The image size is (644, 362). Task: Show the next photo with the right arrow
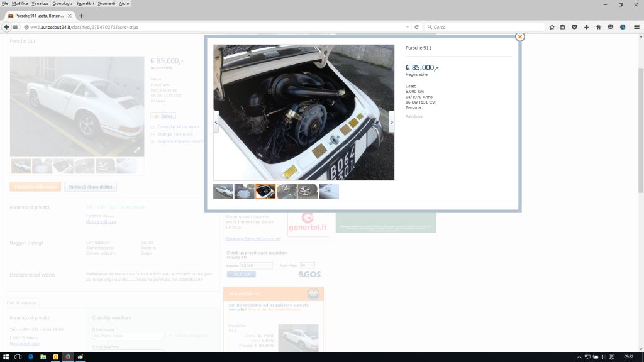pyautogui.click(x=391, y=123)
